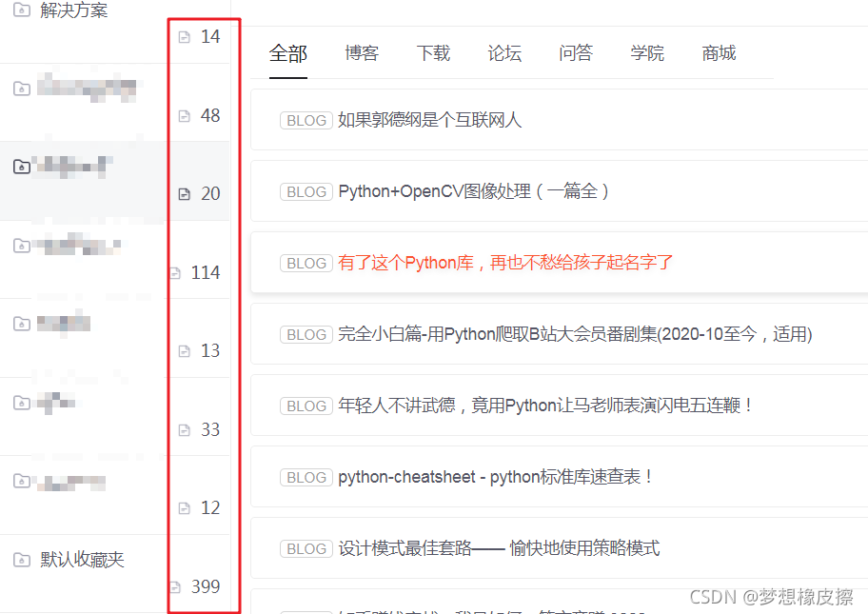
Task: Click the folder icon beside 解决方案
Action: (22, 10)
